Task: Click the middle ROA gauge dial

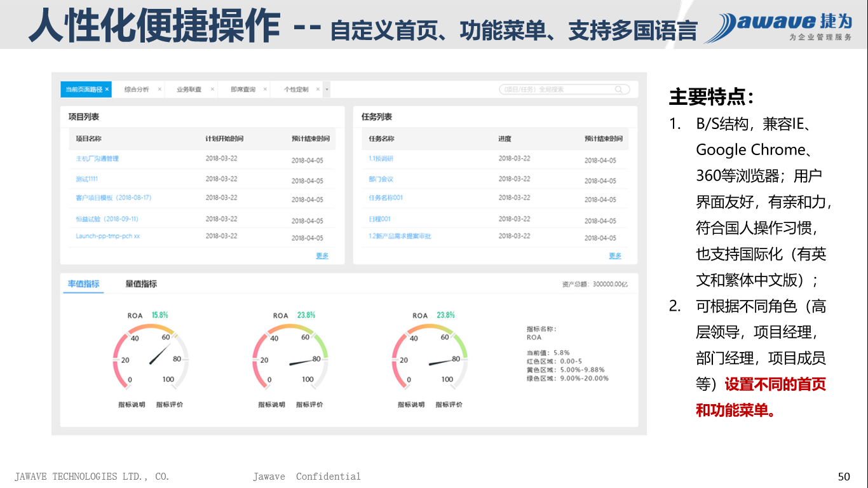Action: pyautogui.click(x=290, y=357)
